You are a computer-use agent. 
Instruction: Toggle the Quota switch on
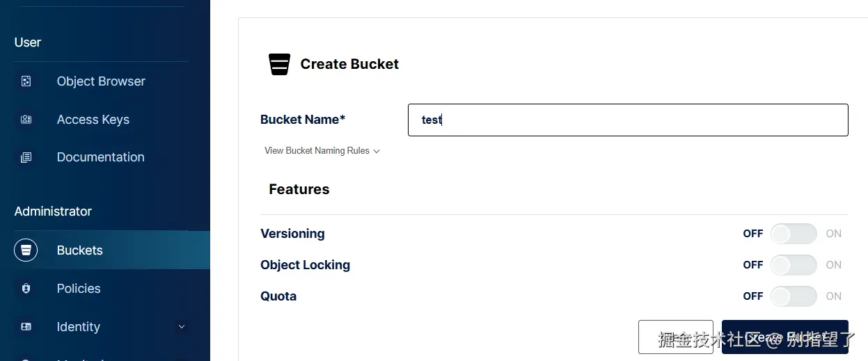[x=793, y=296]
